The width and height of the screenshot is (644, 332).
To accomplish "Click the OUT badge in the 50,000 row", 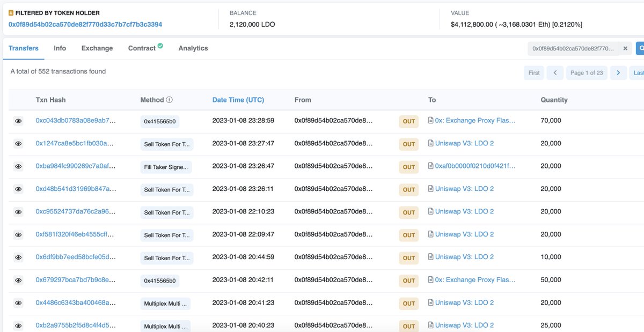I will pyautogui.click(x=409, y=281).
